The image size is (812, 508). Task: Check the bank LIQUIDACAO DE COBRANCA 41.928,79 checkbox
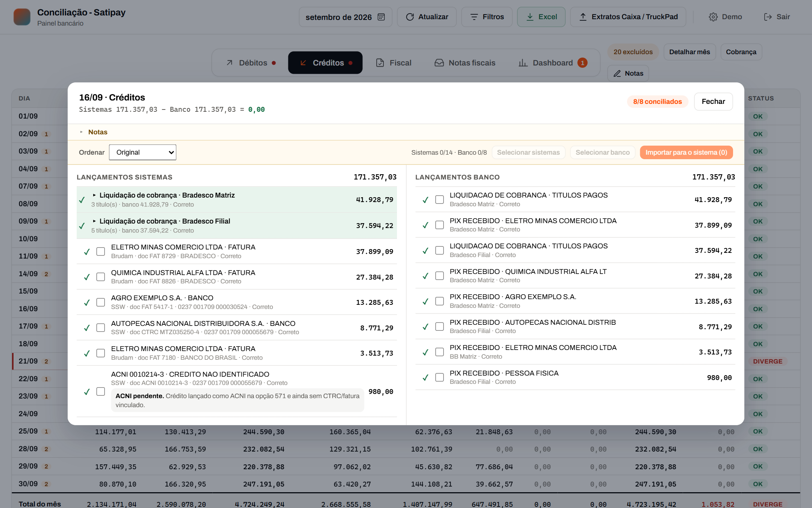point(439,199)
